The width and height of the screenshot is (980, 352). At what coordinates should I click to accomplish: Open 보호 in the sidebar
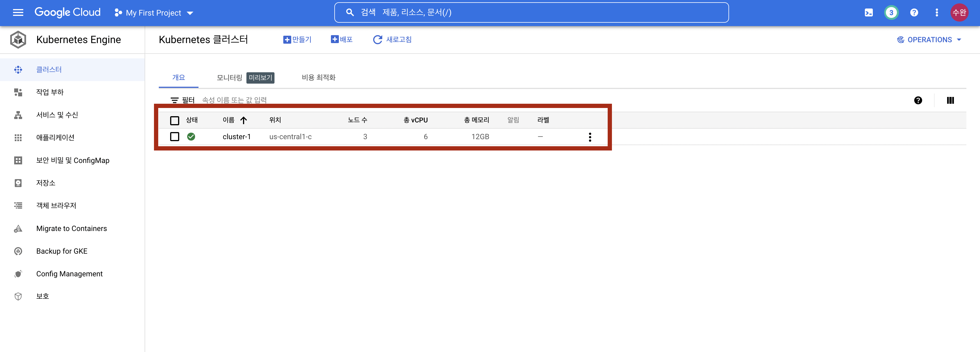pos(72,296)
